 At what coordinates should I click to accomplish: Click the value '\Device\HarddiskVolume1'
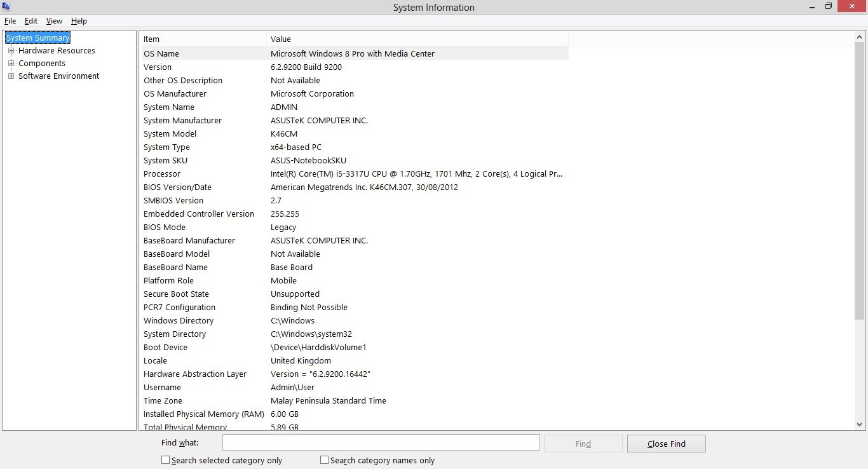click(318, 348)
